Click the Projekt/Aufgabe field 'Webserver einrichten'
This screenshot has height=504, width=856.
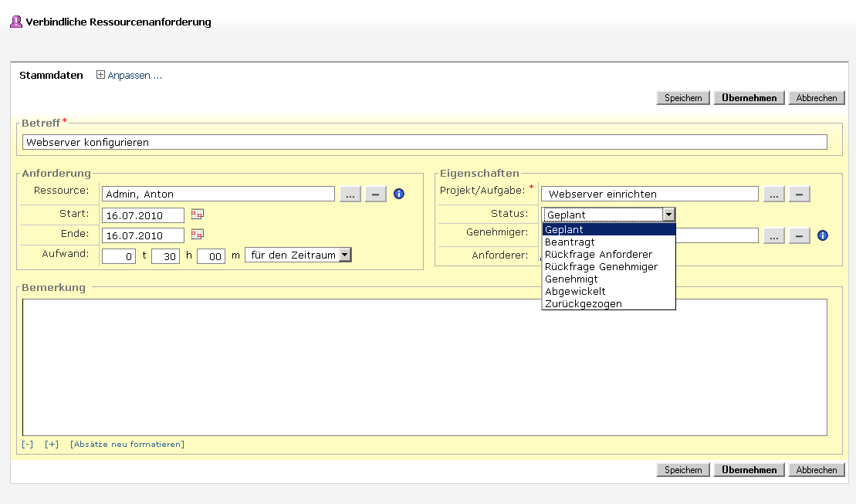click(650, 194)
